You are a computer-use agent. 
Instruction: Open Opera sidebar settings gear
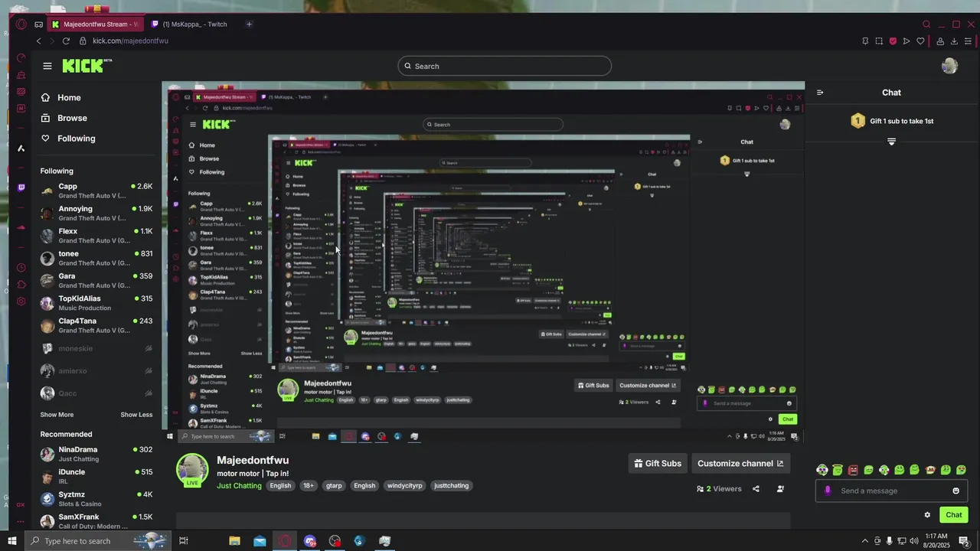(x=21, y=302)
